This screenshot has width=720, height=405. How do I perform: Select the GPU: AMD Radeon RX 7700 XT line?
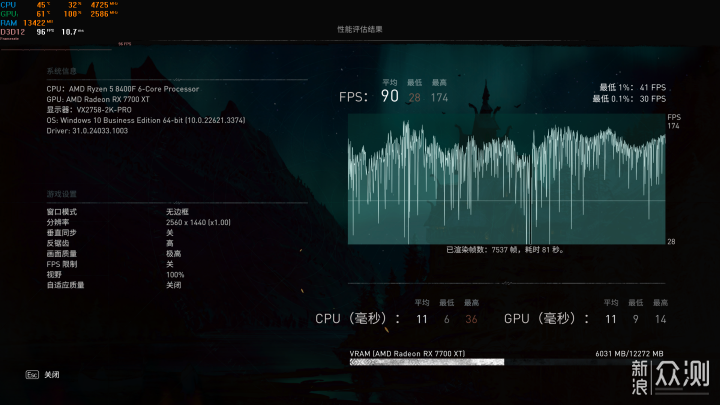98,99
